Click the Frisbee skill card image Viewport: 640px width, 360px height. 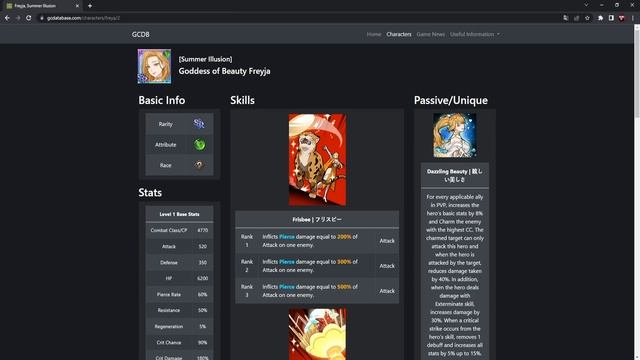coord(317,160)
